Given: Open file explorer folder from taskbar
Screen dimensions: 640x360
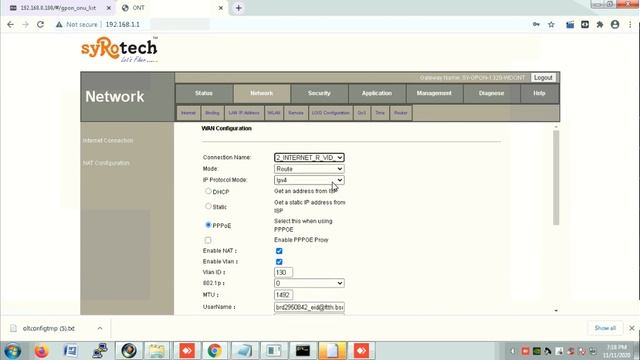Looking at the screenshot, I should click(157, 351).
